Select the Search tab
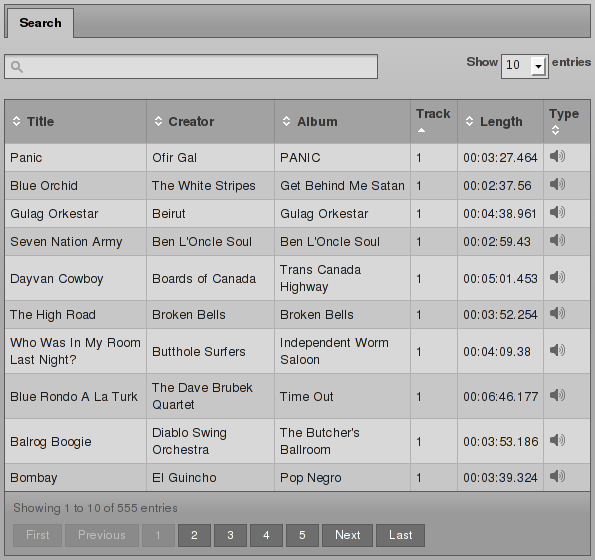The width and height of the screenshot is (595, 560). coord(40,23)
